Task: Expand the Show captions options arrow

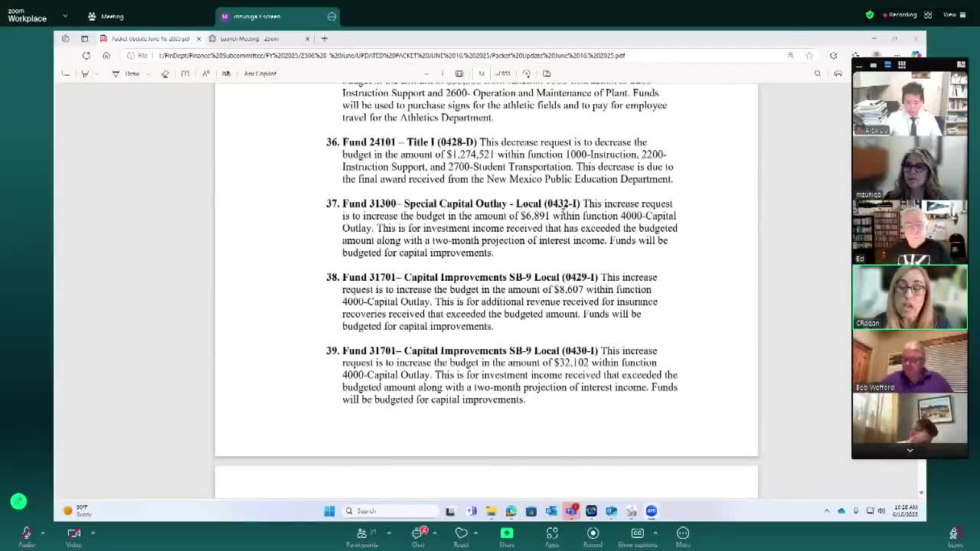Action: pos(655,533)
